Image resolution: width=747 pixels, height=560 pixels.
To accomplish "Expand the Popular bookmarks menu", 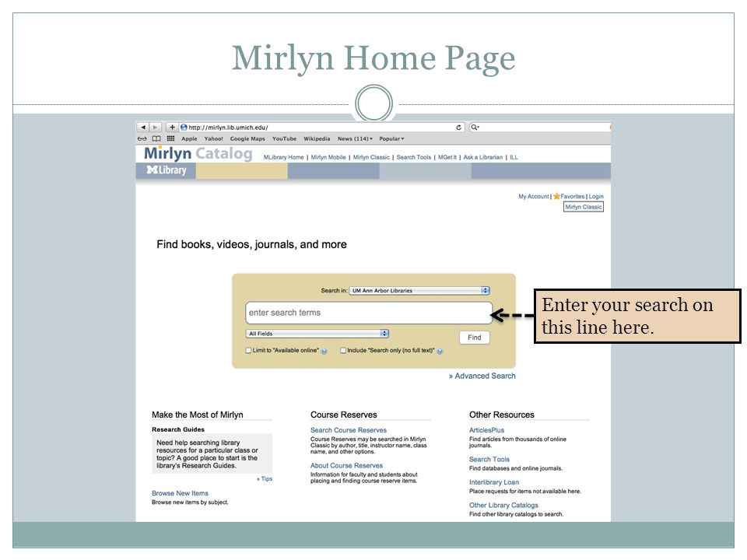I will (391, 138).
